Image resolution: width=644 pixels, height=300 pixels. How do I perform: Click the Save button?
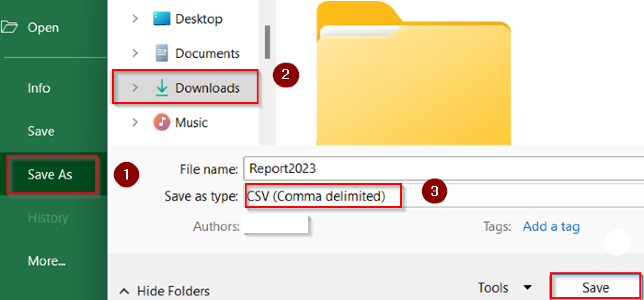point(595,287)
